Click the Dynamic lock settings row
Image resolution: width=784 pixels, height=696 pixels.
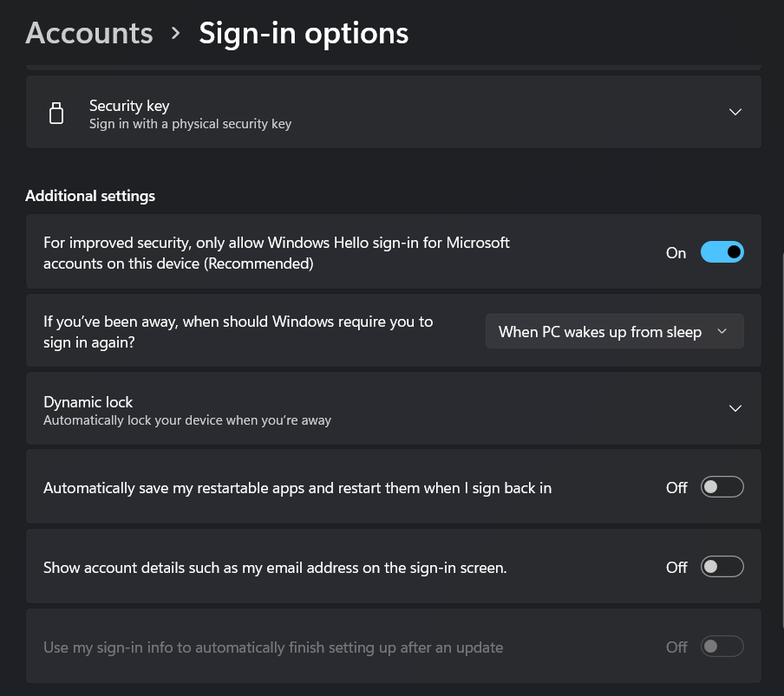(392, 408)
